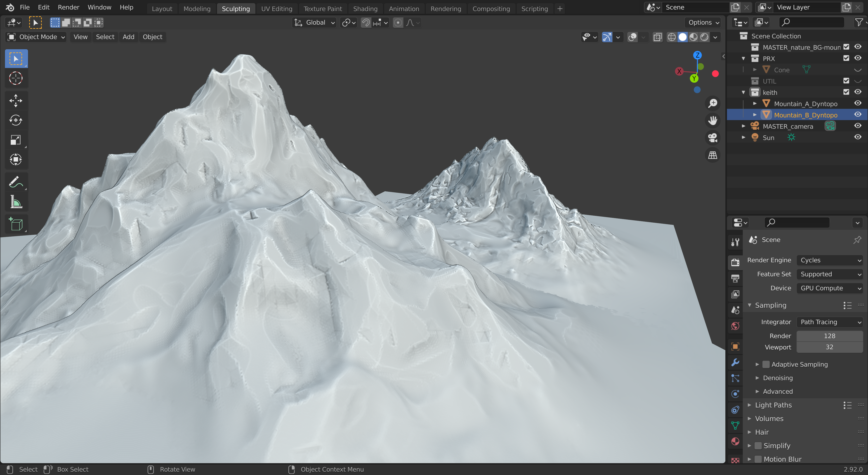Switch to orthographic/perspective view grid icon
868x475 pixels.
coord(712,155)
